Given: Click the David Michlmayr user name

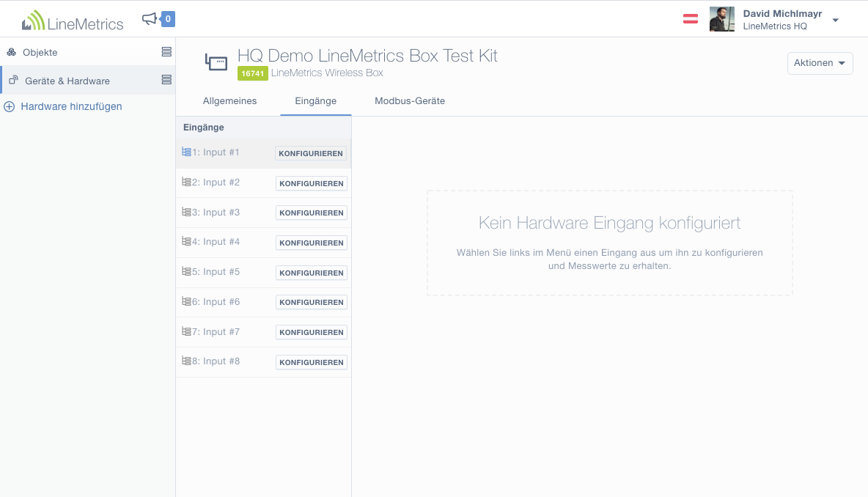Looking at the screenshot, I should pyautogui.click(x=782, y=13).
